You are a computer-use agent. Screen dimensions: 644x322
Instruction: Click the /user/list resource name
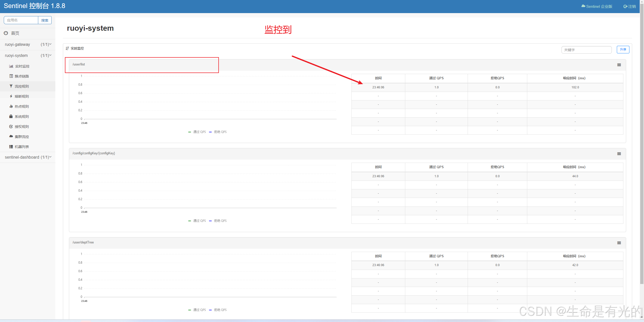79,64
